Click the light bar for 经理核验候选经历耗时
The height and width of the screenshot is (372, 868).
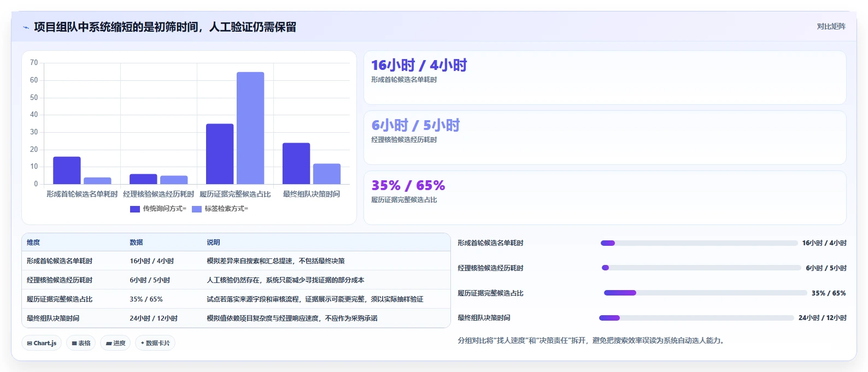click(174, 180)
